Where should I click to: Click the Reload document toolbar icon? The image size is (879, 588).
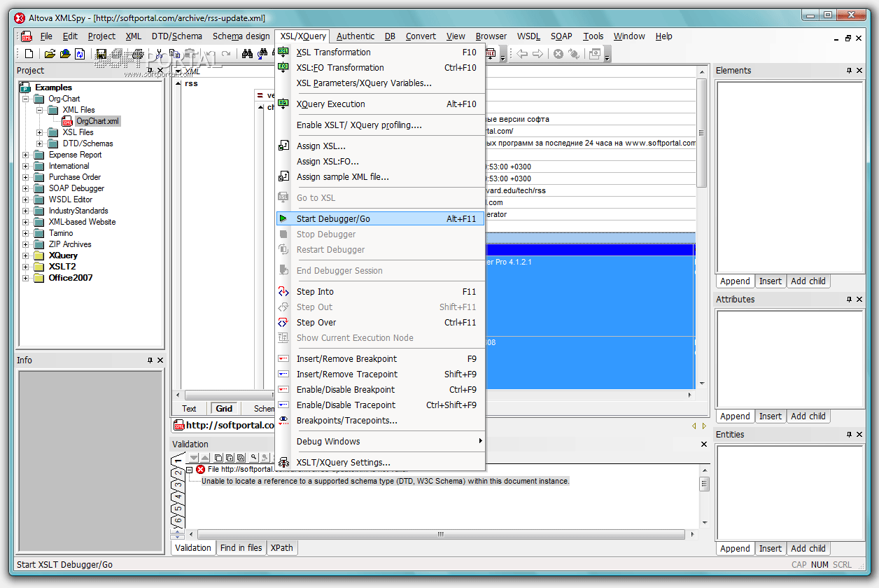(80, 53)
